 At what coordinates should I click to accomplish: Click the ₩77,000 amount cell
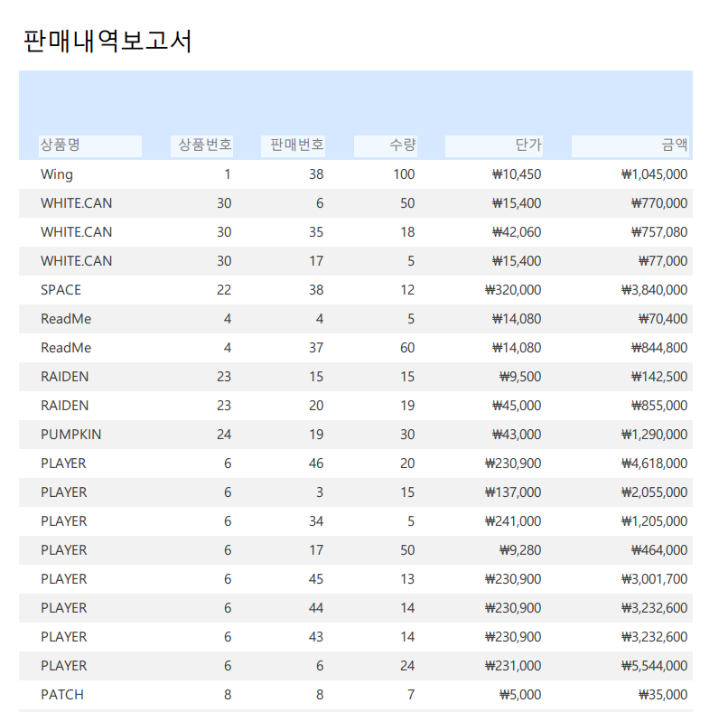click(x=663, y=261)
